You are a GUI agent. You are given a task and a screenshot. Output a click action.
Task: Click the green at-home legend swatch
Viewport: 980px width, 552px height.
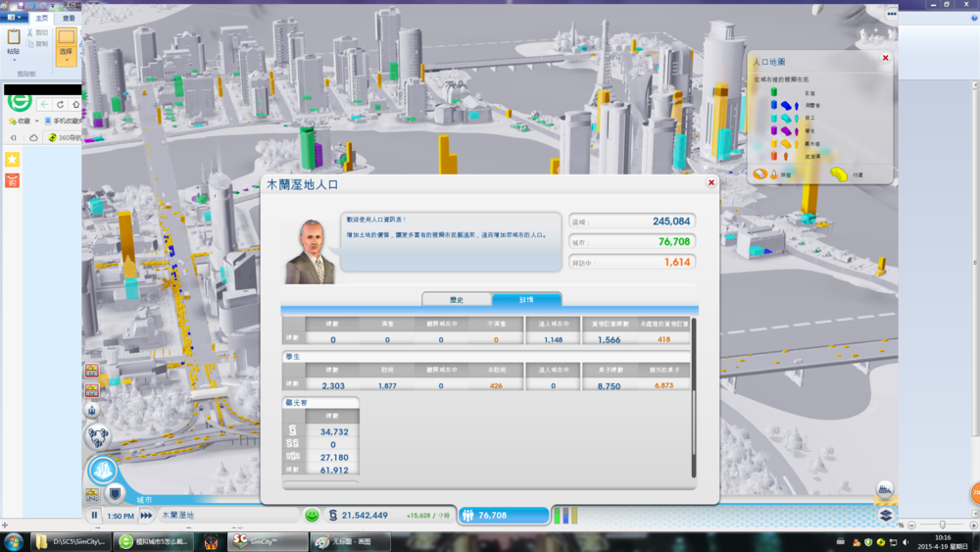click(x=774, y=92)
